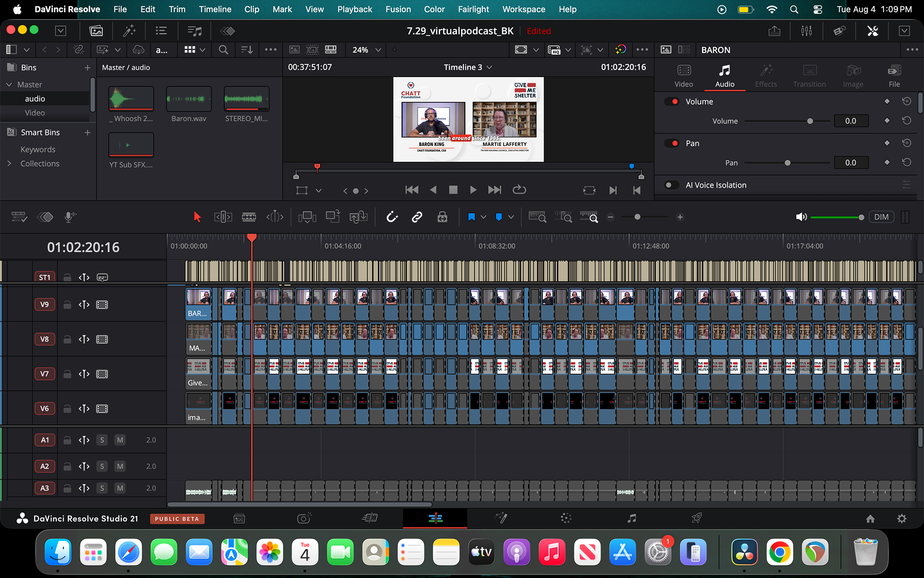The height and width of the screenshot is (578, 924).
Task: Open the Quick Export icon
Action: [774, 31]
